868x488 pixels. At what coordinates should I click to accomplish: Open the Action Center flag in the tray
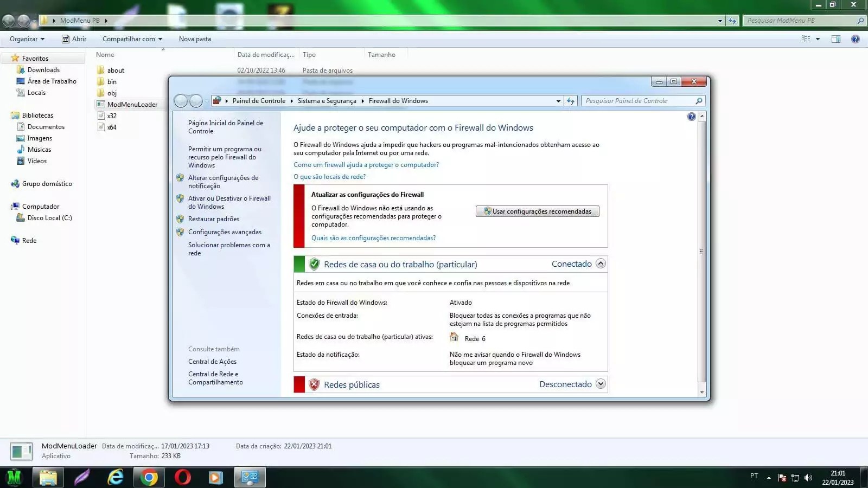tap(782, 478)
